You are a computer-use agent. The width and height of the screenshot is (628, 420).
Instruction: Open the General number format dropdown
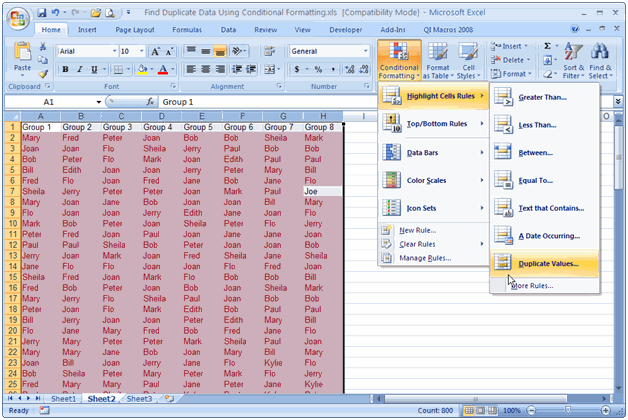tap(365, 50)
